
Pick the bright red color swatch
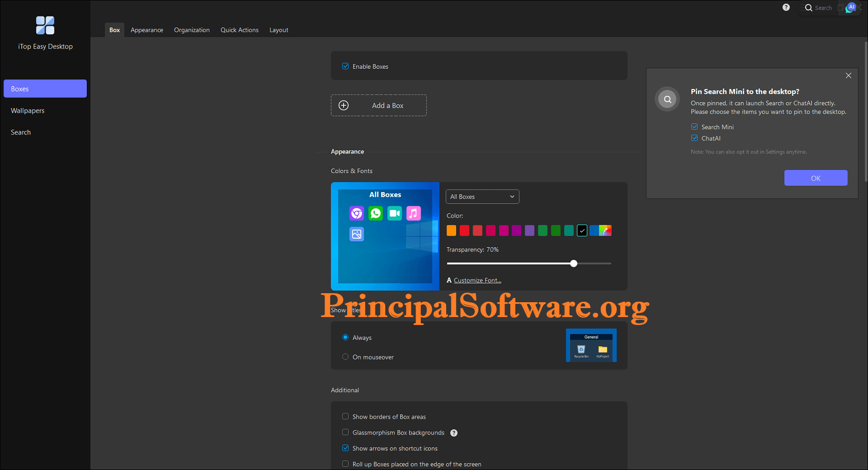pyautogui.click(x=464, y=230)
